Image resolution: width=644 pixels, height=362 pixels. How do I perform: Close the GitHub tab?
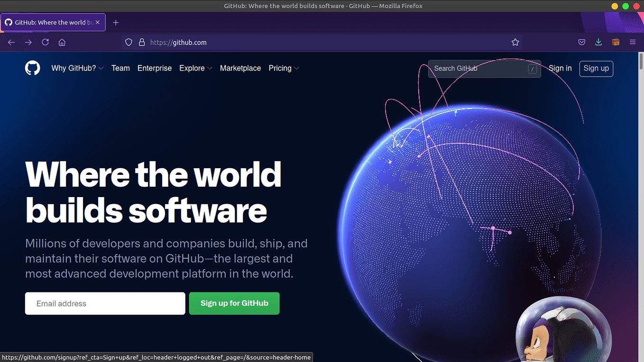pyautogui.click(x=98, y=22)
